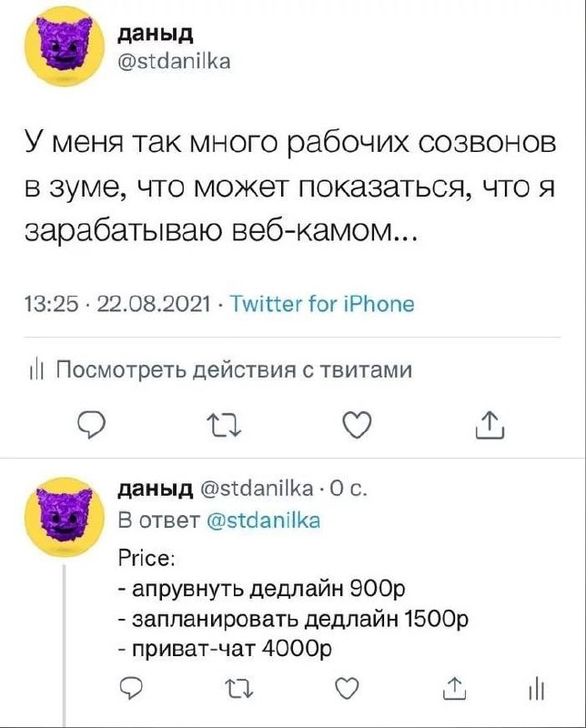Open the даныд profile name at the top
Image resolution: width=586 pixels, height=728 pixels.
[157, 34]
